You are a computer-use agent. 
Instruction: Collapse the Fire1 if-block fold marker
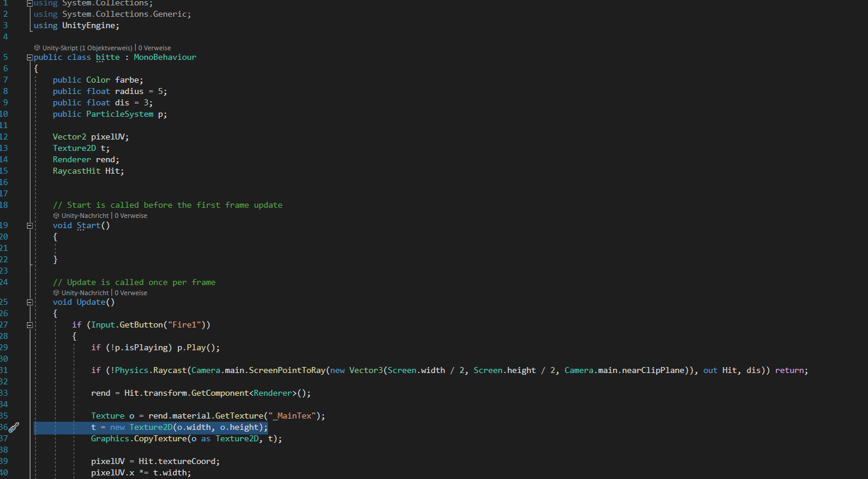click(29, 325)
